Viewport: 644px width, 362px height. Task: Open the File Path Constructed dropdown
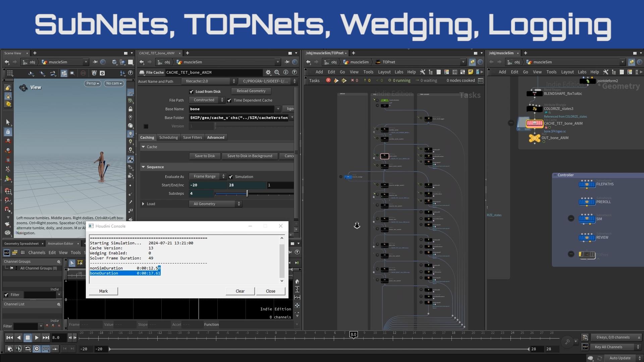click(207, 100)
